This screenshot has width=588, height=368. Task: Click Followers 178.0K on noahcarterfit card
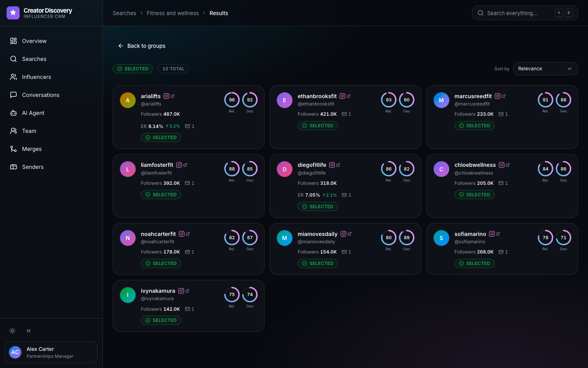[x=160, y=252]
